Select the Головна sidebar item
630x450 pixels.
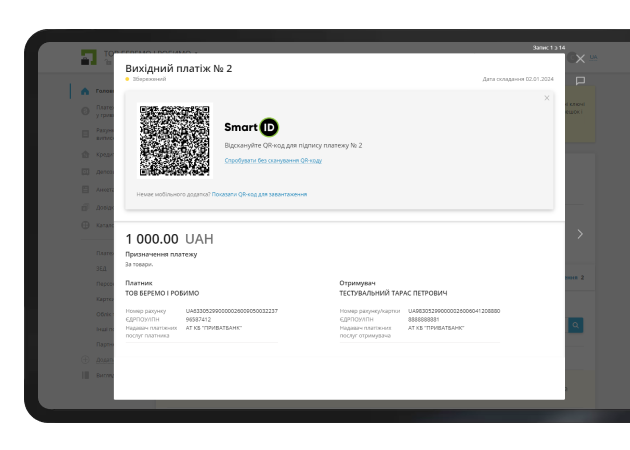coord(104,91)
